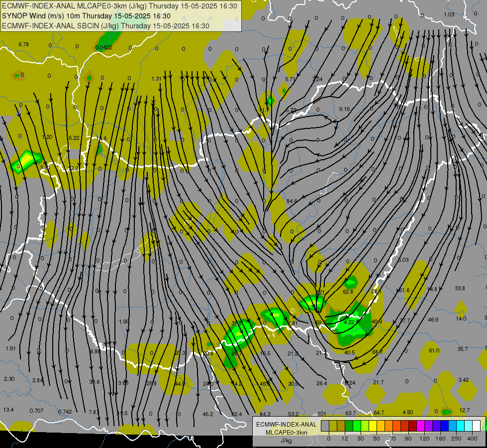Click the map value '51.6'
The image size is (487, 448).
(404, 290)
